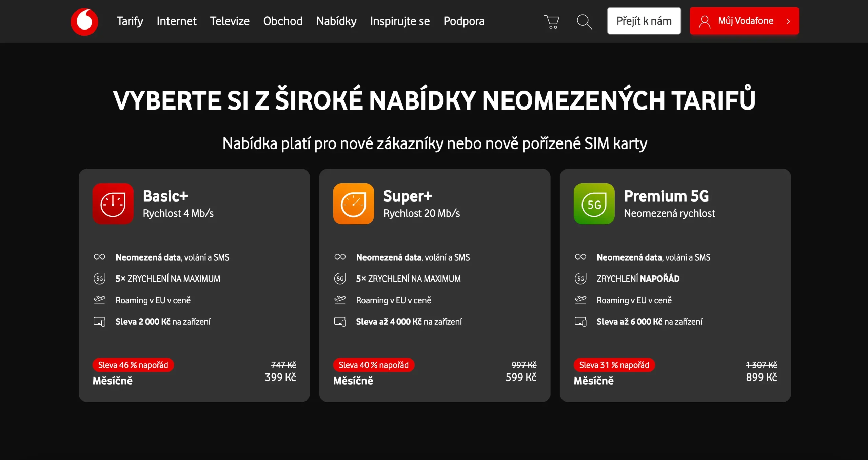Screen dimensions: 868x460
Task: Open the Internet menu
Action: [176, 21]
